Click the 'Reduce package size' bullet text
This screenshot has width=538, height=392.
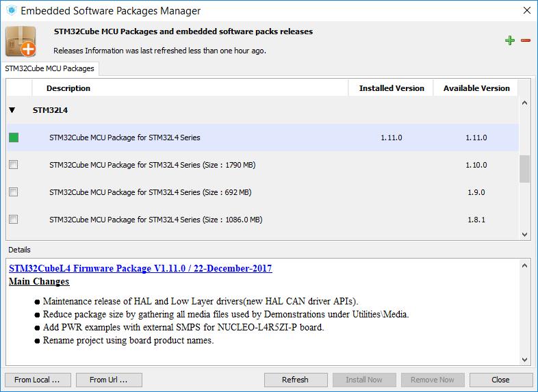tap(226, 314)
